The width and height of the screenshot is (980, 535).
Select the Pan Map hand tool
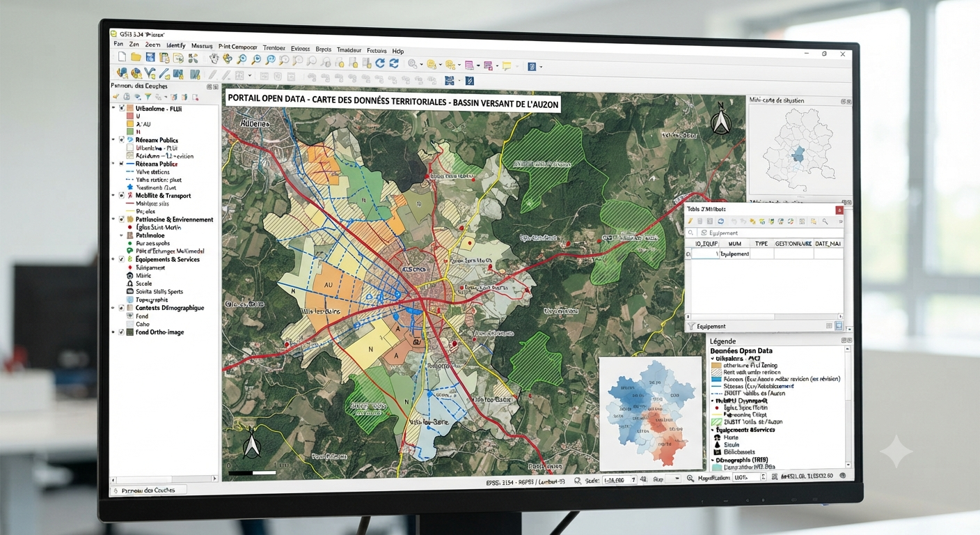click(x=214, y=59)
